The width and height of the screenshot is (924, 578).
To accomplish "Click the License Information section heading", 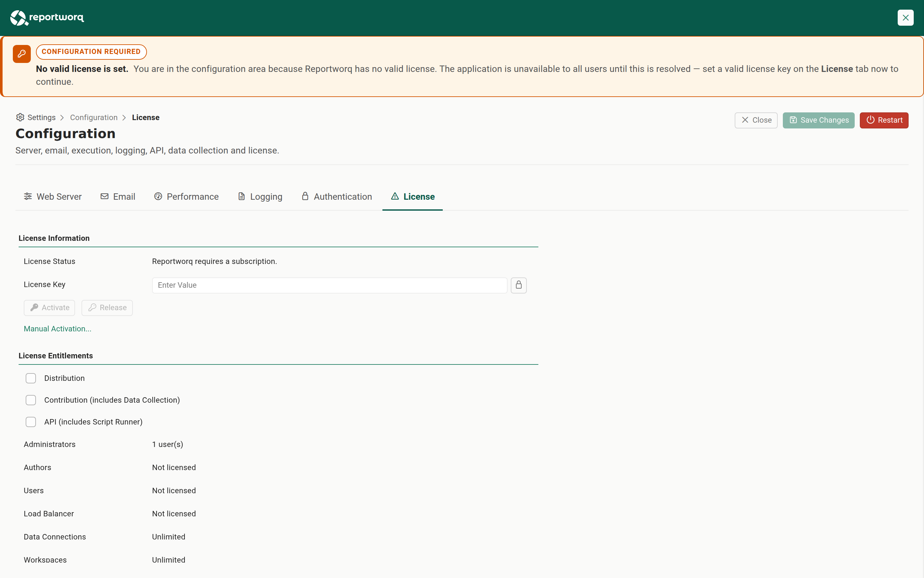I will [54, 238].
